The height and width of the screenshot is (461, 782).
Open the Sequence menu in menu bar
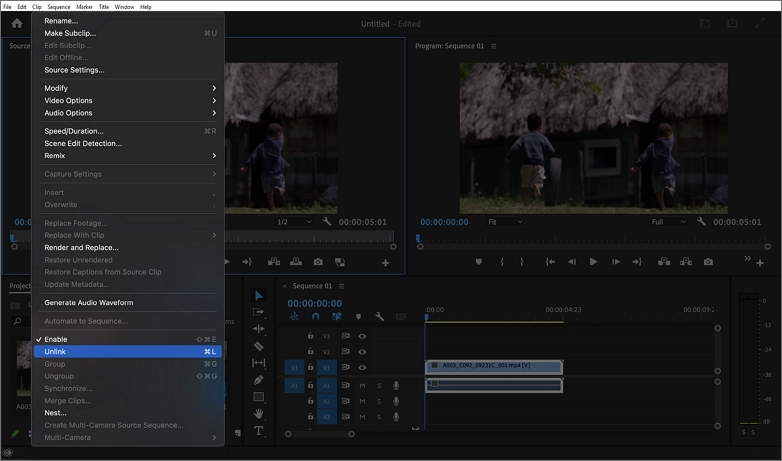point(59,7)
